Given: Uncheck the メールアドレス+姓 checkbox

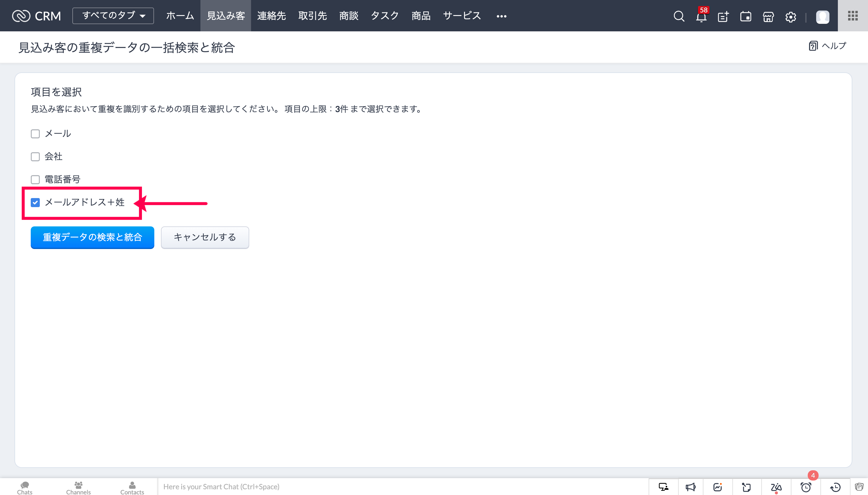Looking at the screenshot, I should pos(35,203).
